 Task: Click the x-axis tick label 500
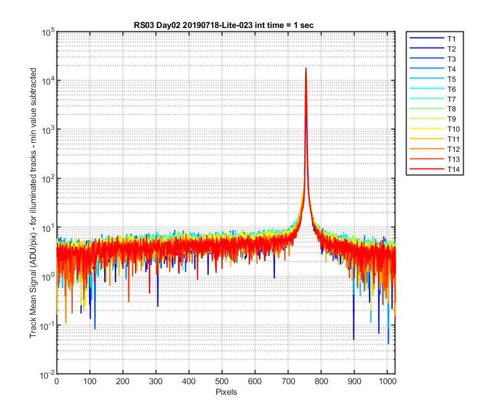click(222, 381)
